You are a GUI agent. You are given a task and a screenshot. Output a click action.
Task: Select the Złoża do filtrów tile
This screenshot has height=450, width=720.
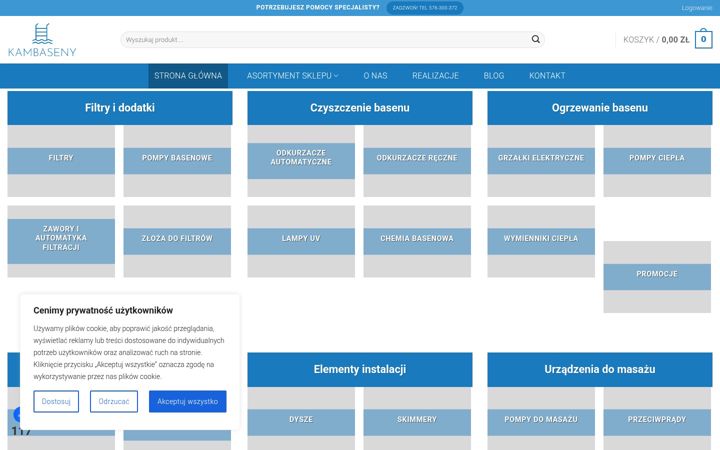pyautogui.click(x=177, y=241)
